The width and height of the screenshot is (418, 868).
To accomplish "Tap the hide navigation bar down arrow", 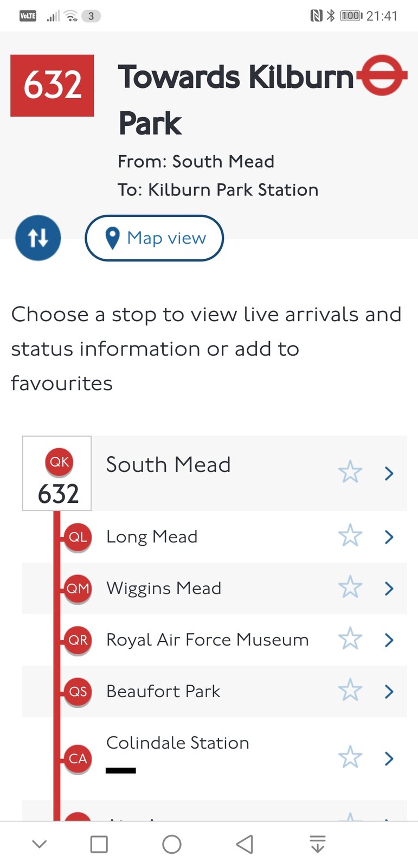I will point(40,844).
